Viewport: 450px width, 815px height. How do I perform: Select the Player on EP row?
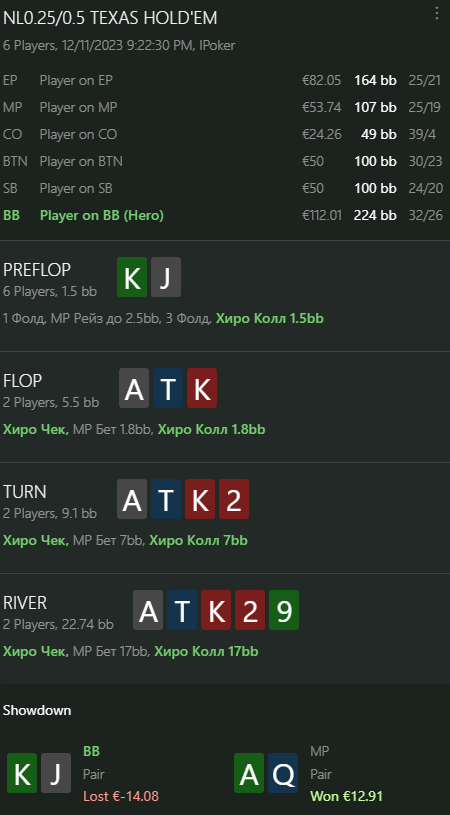click(223, 81)
